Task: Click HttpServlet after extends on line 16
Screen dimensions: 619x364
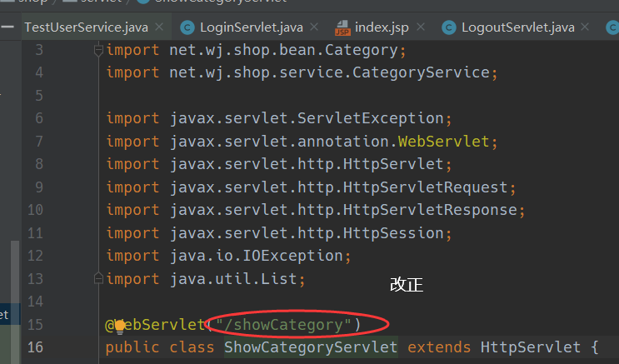Action: (x=531, y=347)
